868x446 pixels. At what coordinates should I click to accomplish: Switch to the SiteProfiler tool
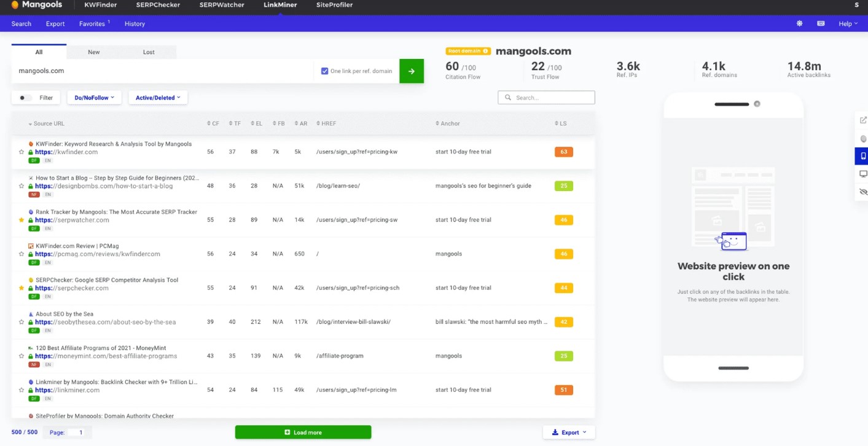pyautogui.click(x=335, y=5)
